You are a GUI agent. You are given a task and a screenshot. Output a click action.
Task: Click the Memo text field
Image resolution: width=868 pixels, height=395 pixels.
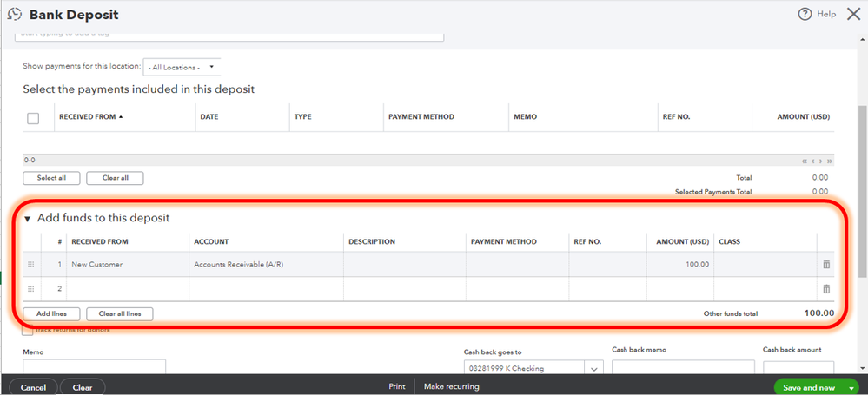coord(94,366)
